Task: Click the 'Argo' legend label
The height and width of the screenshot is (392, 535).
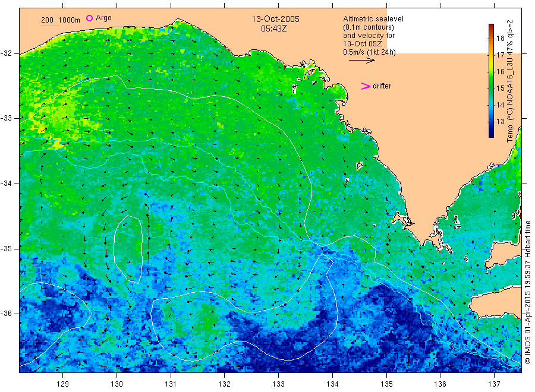Action: pyautogui.click(x=103, y=18)
